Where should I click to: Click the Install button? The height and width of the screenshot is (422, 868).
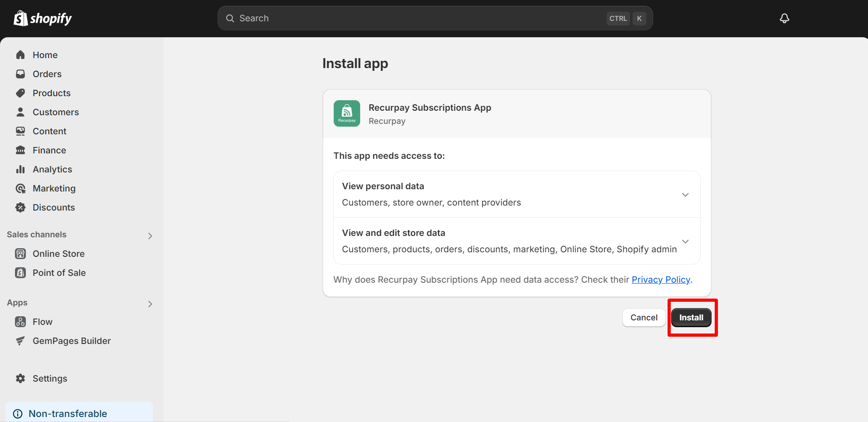point(691,317)
